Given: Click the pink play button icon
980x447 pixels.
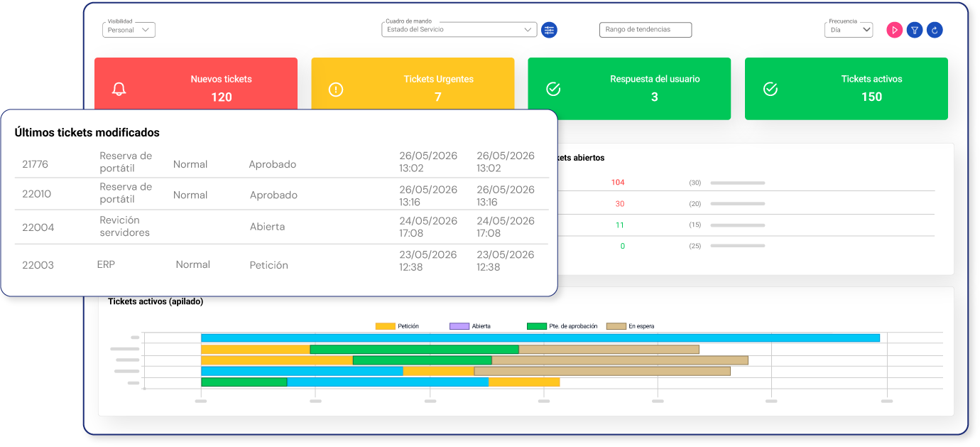Looking at the screenshot, I should pyautogui.click(x=894, y=30).
